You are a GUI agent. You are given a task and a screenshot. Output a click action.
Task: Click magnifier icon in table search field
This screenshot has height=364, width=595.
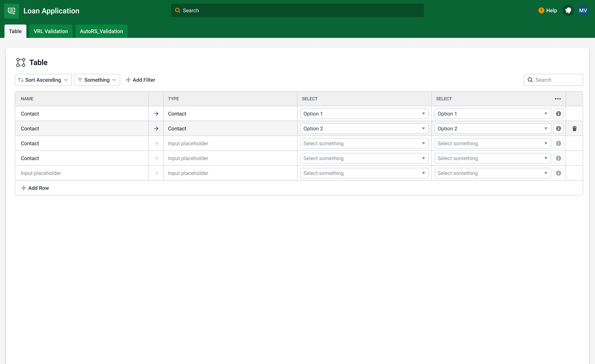pyautogui.click(x=530, y=80)
